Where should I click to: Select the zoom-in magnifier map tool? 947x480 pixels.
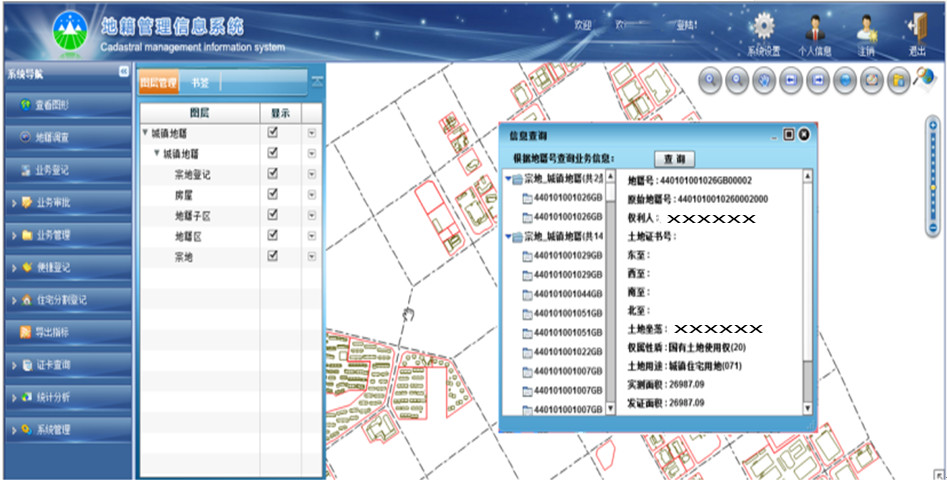tap(712, 80)
